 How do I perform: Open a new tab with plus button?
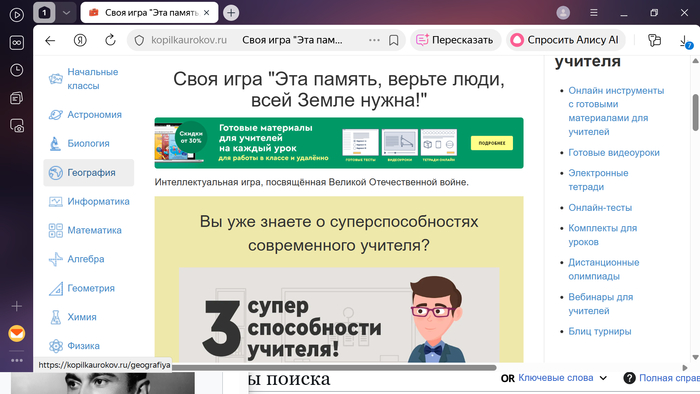coord(231,12)
